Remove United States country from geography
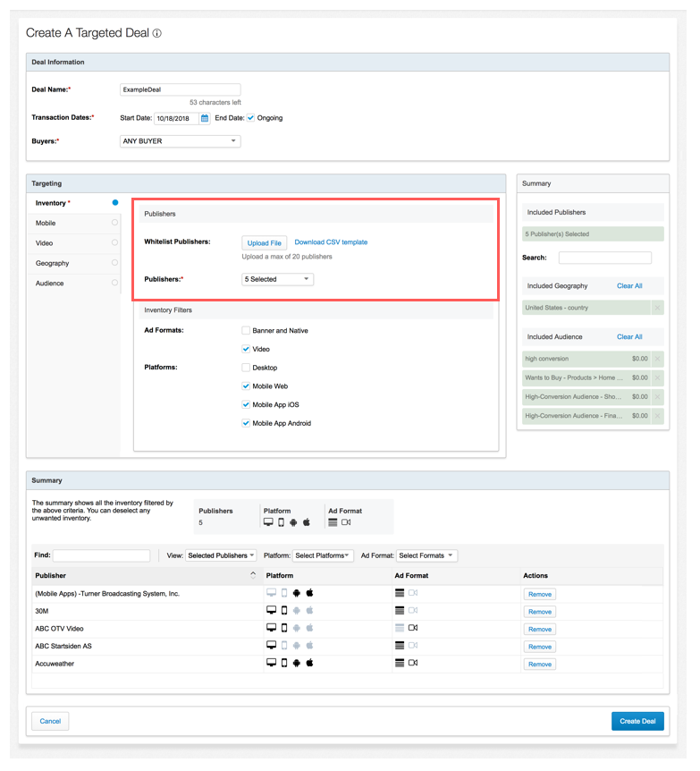Image resolution: width=700 pixels, height=771 pixels. point(658,308)
